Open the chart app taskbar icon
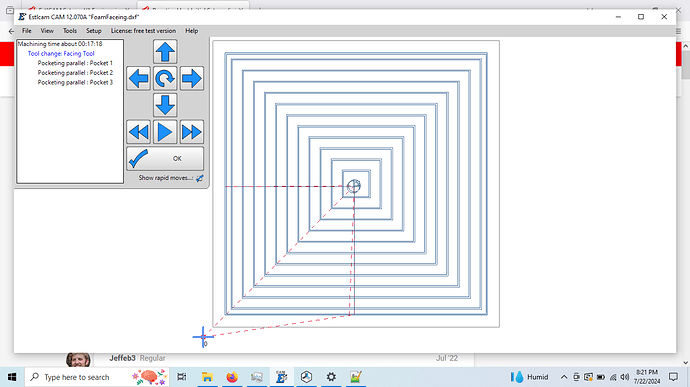The width and height of the screenshot is (690, 387). [x=356, y=377]
